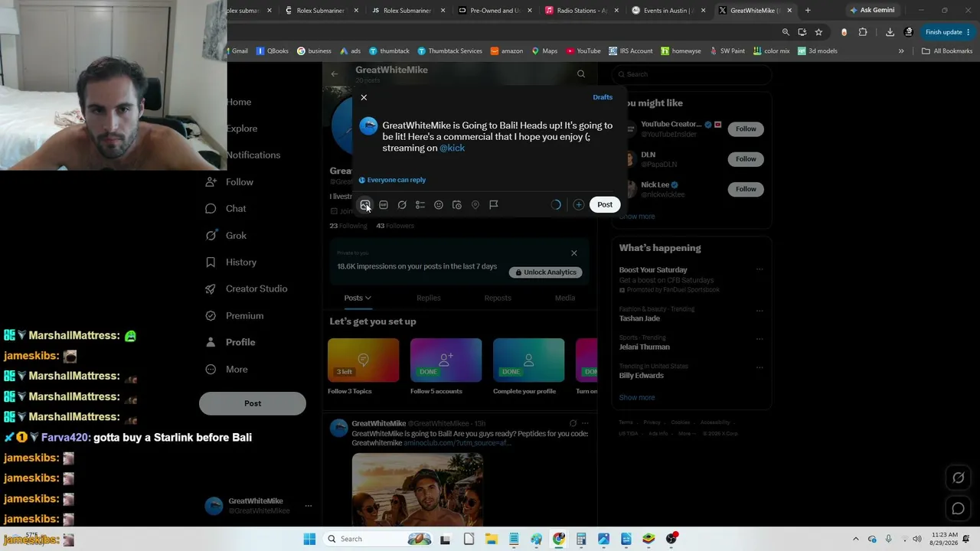Image resolution: width=980 pixels, height=551 pixels.
Task: Follow Nick Lee's account
Action: coord(746,189)
